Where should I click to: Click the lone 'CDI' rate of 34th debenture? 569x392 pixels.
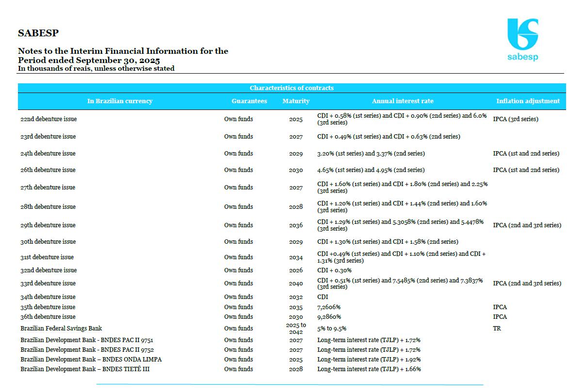pos(323,297)
